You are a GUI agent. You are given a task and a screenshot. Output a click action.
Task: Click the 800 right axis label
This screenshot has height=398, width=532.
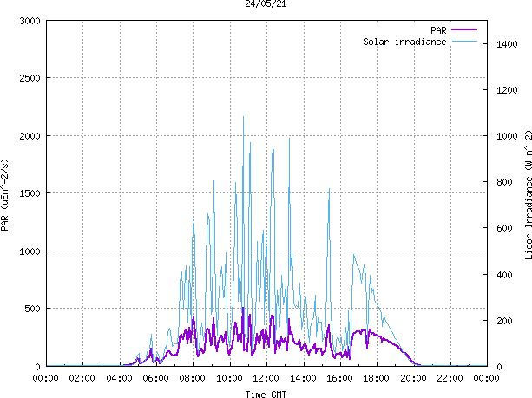[504, 182]
